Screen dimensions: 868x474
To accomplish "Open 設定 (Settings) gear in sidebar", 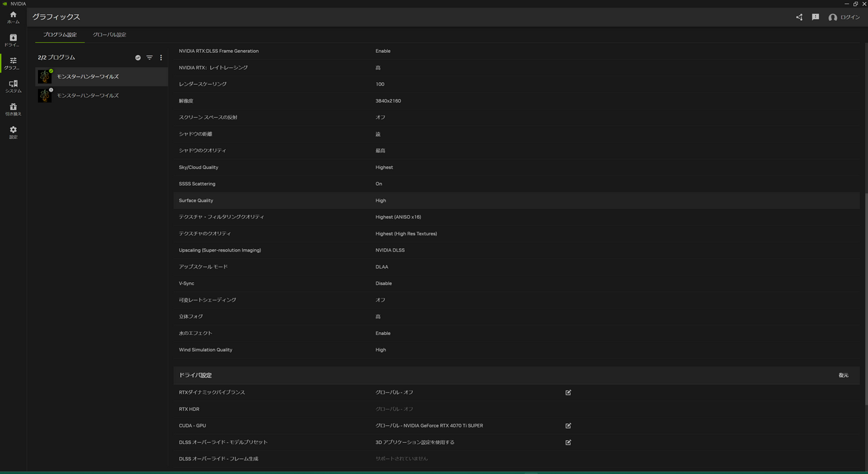I will [x=13, y=132].
